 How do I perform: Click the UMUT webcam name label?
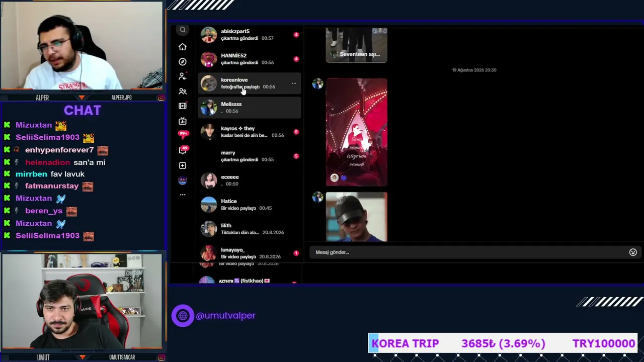click(43, 357)
